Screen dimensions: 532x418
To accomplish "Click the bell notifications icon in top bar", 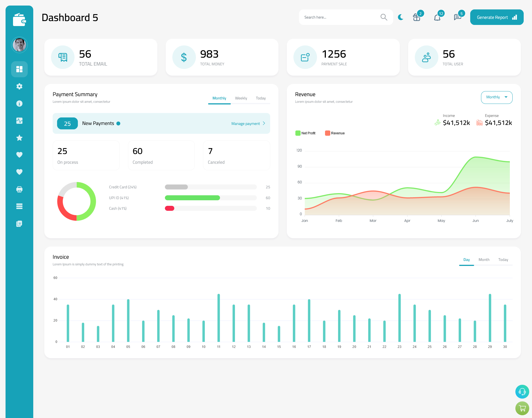I will click(x=437, y=17).
